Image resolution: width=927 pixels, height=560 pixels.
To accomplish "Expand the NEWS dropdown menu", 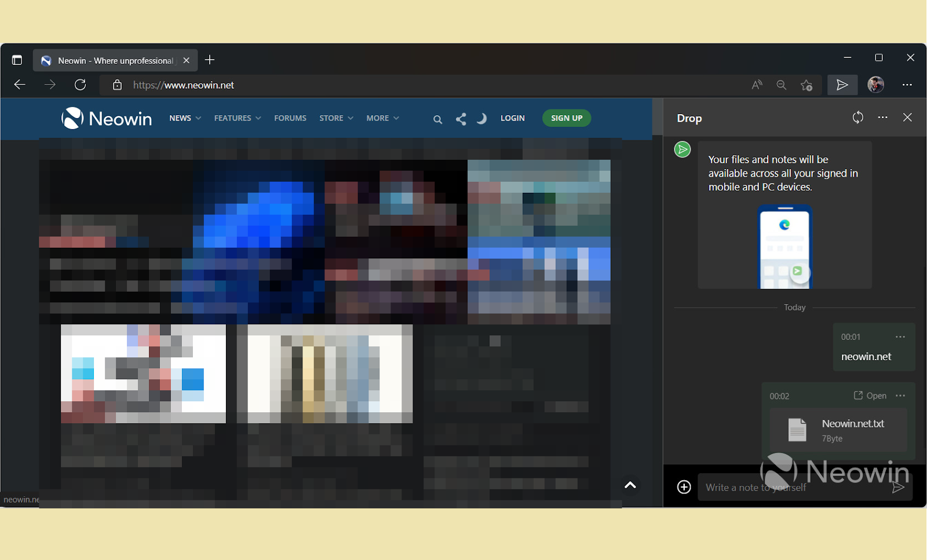I will pos(185,118).
